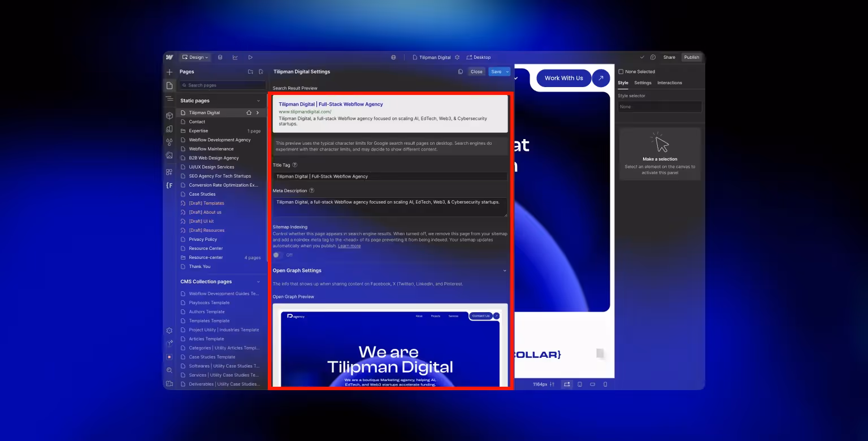Click the search magnifier icon in left sidebar
Image resolution: width=868 pixels, height=441 pixels.
[x=169, y=370]
